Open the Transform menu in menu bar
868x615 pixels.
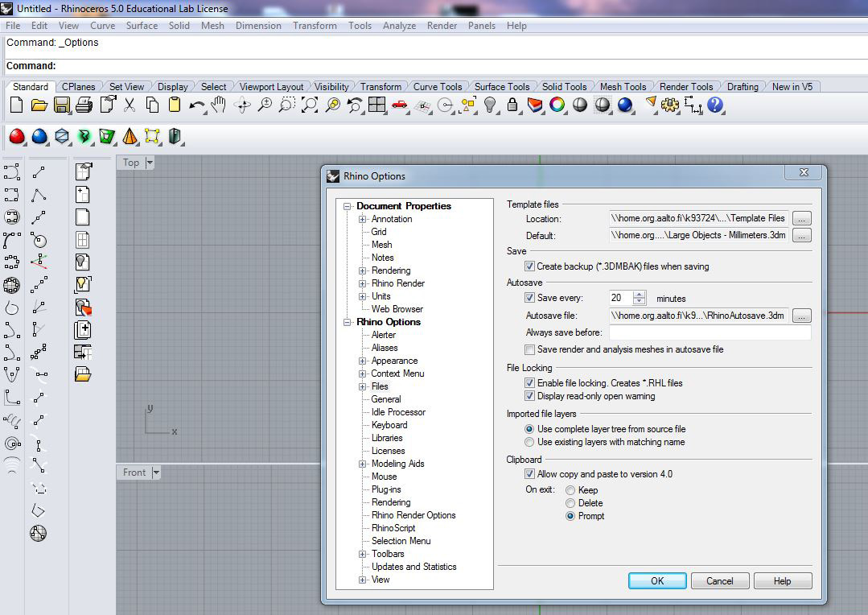coord(315,26)
